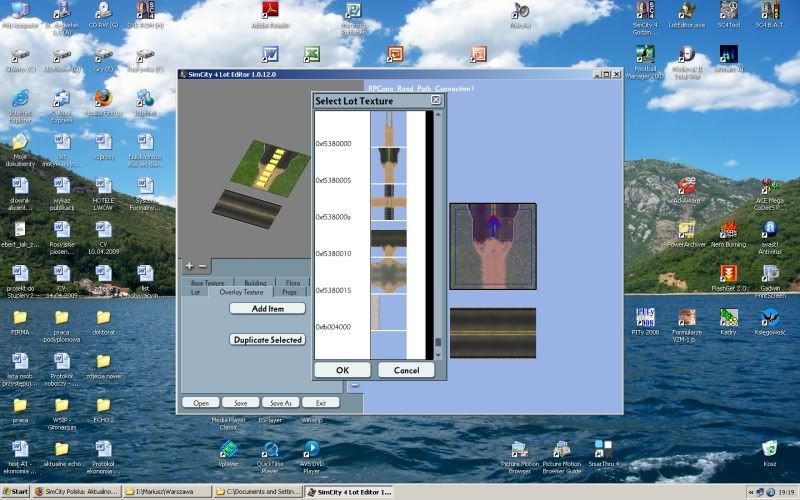Image resolution: width=800 pixels, height=500 pixels.
Task: Open the Ad-Aware desktop icon
Action: tap(687, 190)
